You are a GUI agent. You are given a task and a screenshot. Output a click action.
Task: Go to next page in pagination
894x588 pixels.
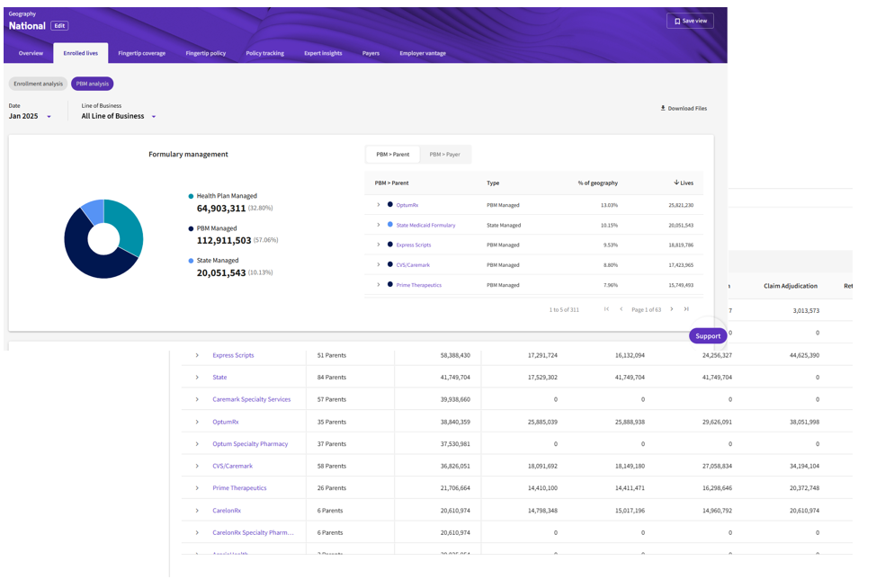click(671, 309)
